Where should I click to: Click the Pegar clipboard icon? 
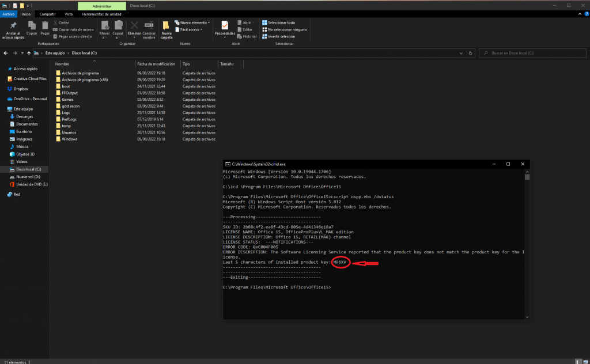pos(45,26)
